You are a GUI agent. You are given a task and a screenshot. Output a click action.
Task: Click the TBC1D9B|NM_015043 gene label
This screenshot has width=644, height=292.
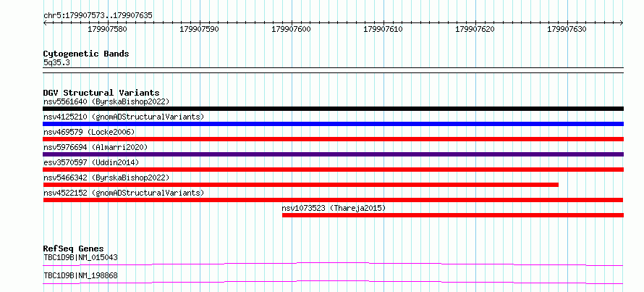pos(80,257)
